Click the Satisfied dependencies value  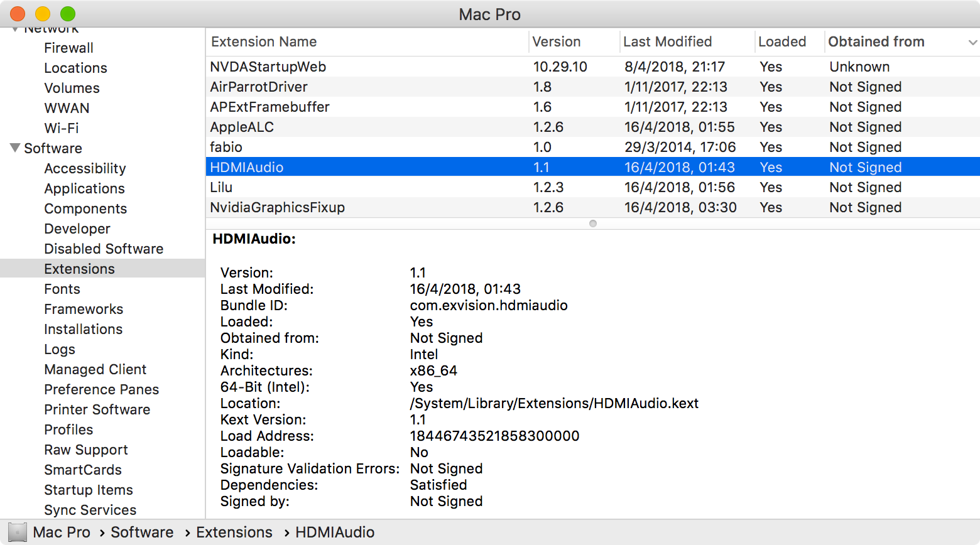tap(438, 485)
